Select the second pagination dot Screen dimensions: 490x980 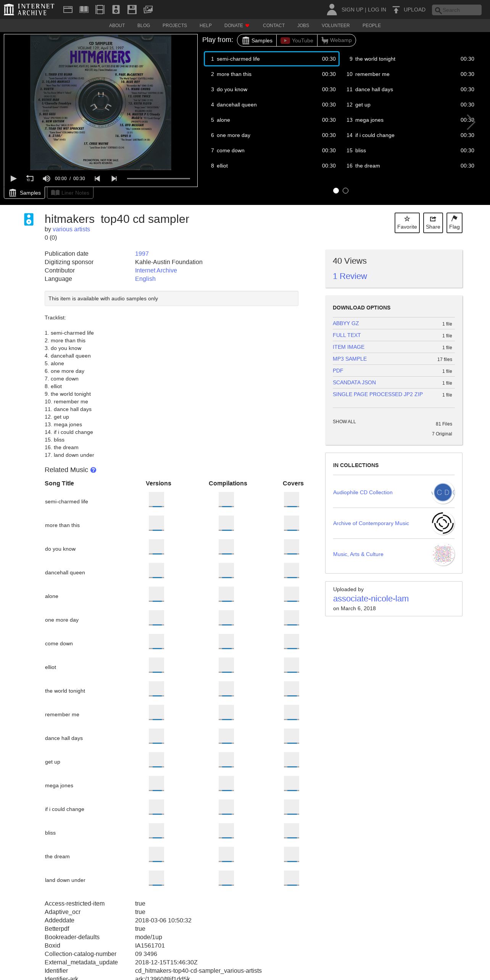pyautogui.click(x=345, y=191)
